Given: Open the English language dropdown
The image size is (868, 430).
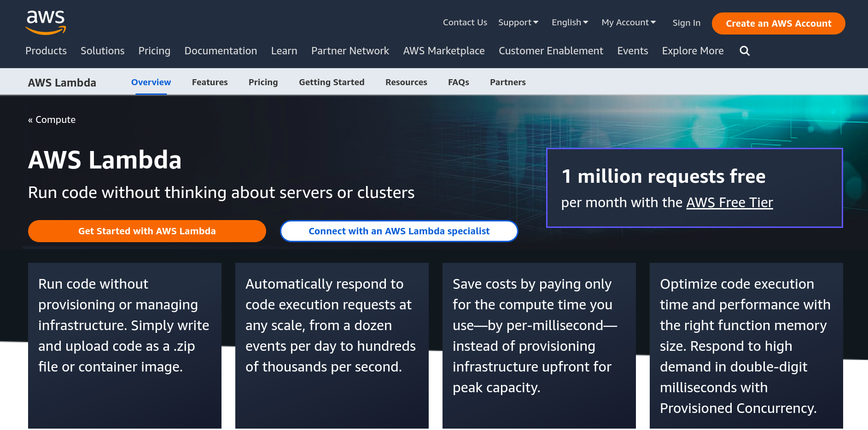Looking at the screenshot, I should 570,22.
